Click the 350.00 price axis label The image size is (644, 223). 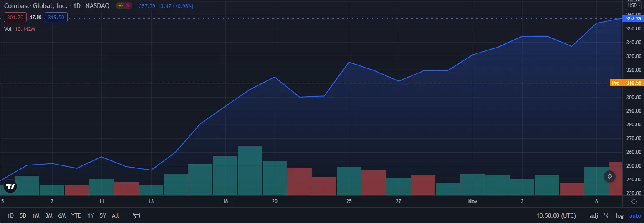633,29
